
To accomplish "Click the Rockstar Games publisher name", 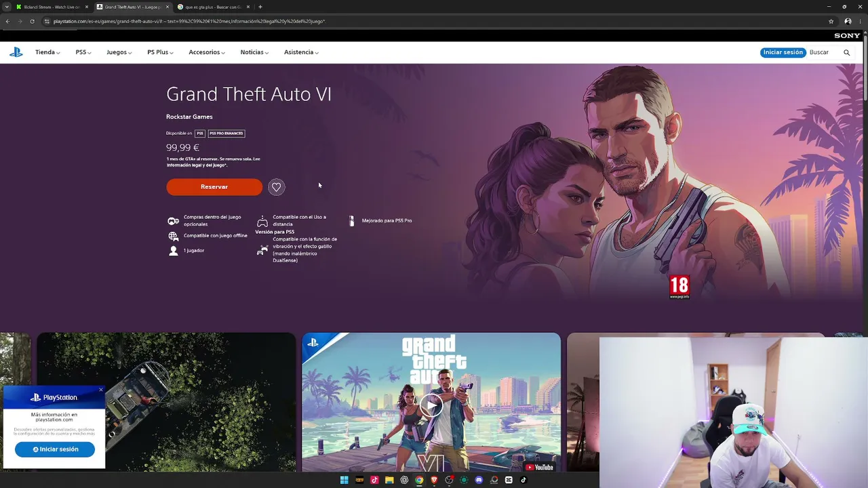I will (189, 117).
